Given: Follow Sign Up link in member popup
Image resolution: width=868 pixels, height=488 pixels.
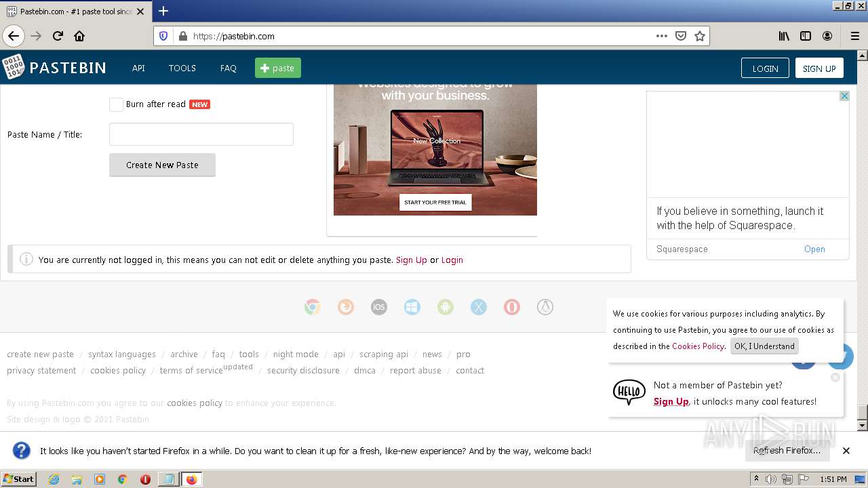Looking at the screenshot, I should [x=671, y=401].
